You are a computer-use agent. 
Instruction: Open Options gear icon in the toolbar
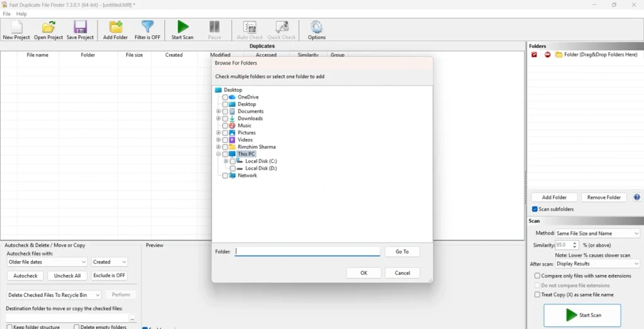[x=317, y=27]
